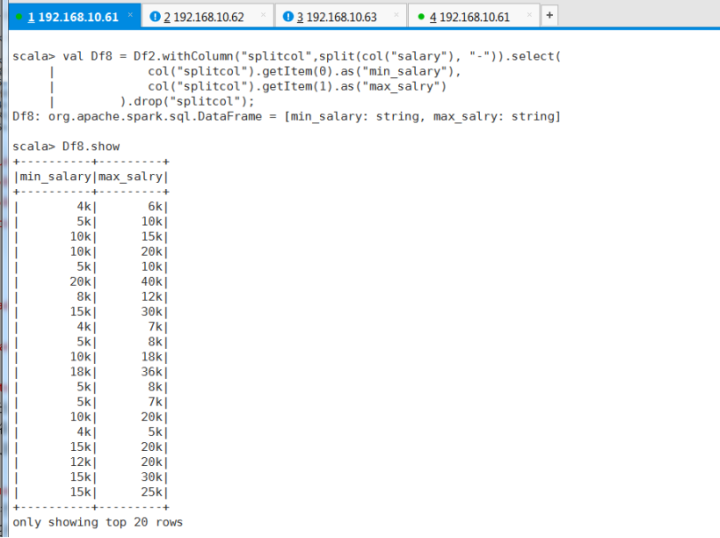Click the 36k max salary value
The image size is (720, 538).
(x=152, y=372)
